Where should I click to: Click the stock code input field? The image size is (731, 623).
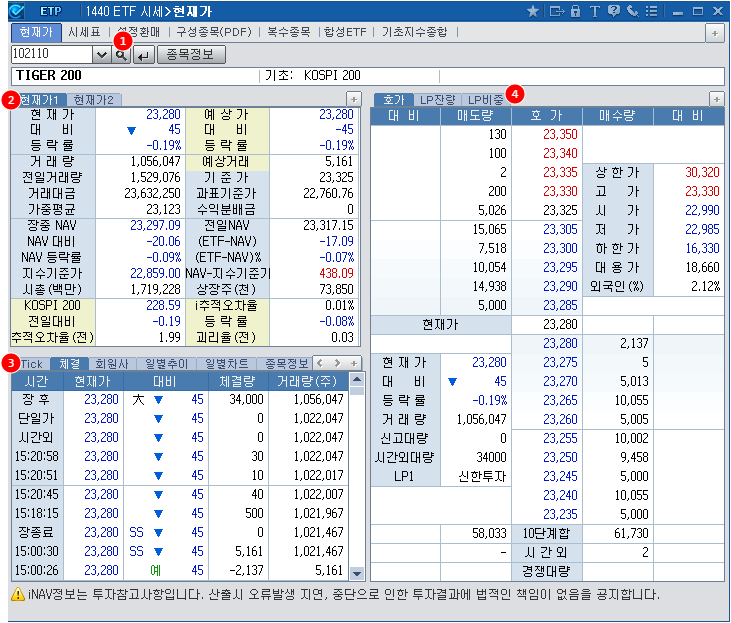pos(51,55)
